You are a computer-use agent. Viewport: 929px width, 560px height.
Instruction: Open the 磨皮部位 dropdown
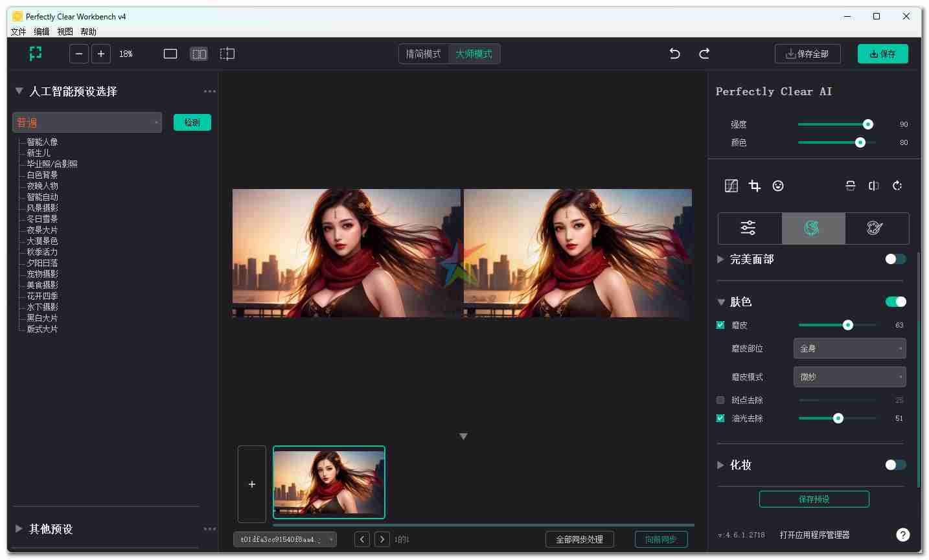(x=849, y=348)
